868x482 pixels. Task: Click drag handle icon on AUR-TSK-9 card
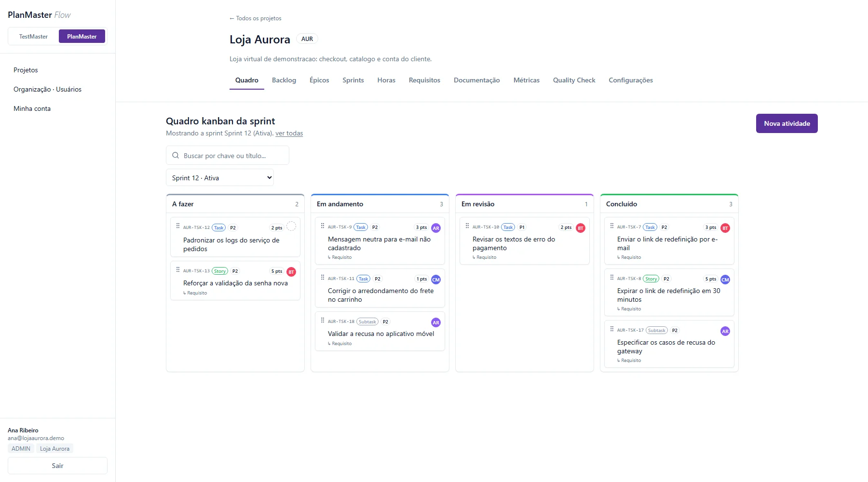(323, 226)
